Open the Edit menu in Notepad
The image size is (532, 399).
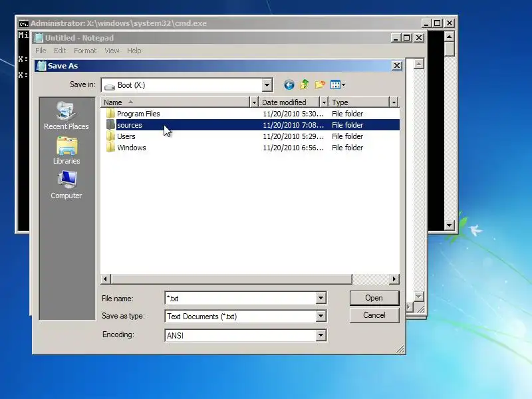pos(60,51)
